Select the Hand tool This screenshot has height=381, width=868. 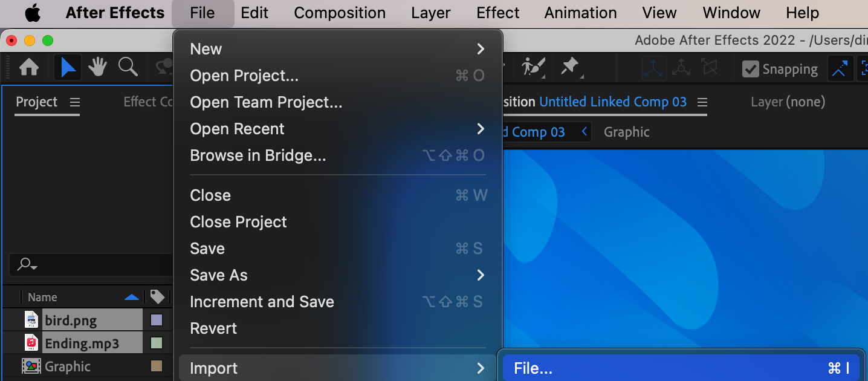pyautogui.click(x=97, y=68)
